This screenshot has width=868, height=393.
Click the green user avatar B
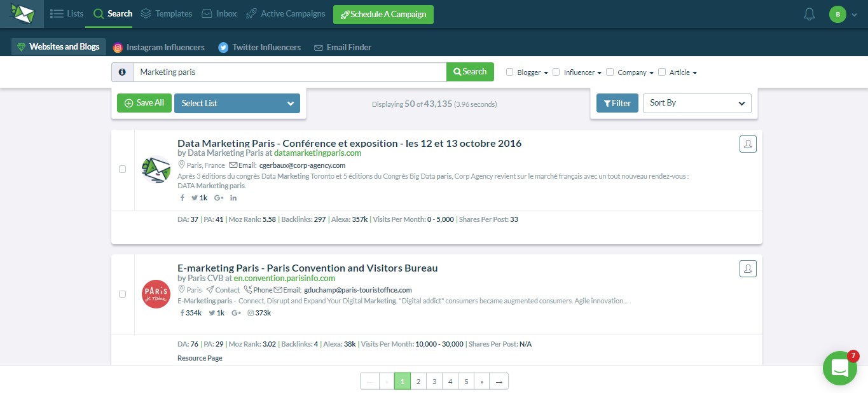point(837,14)
